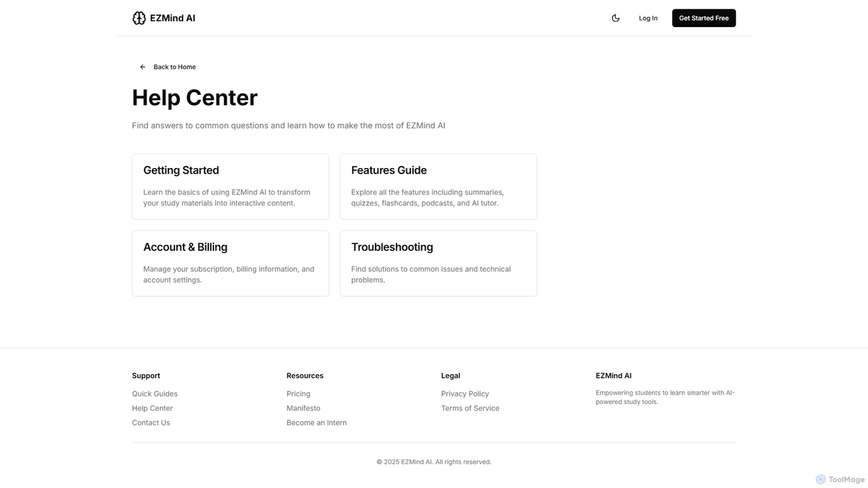Click 'Empowering students to learn smarter' text
The width and height of the screenshot is (868, 488).
(665, 397)
